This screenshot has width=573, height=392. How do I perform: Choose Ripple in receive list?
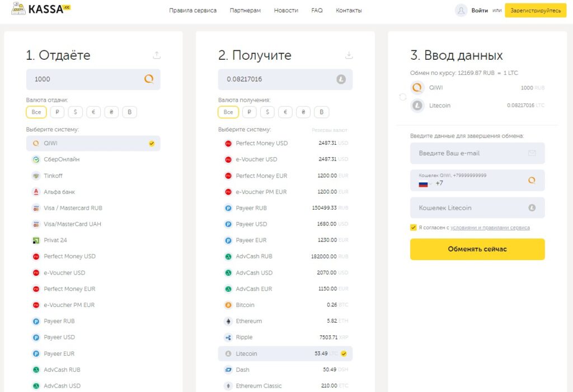285,337
